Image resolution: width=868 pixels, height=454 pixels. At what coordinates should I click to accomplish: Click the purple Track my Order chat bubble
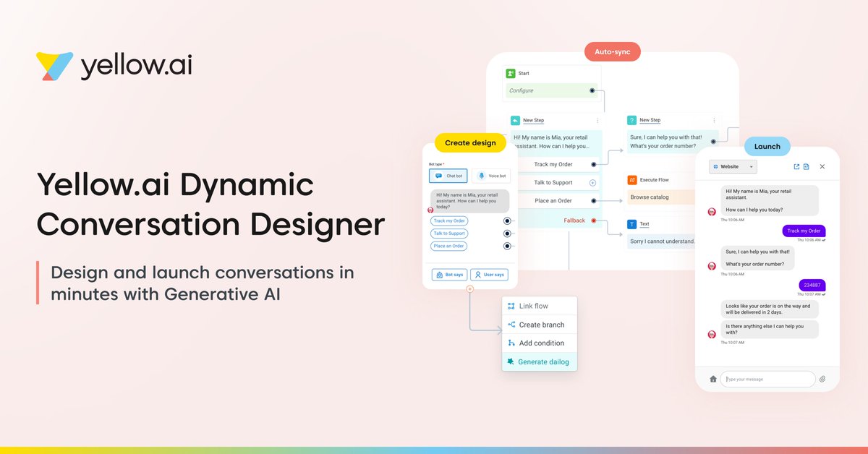coord(804,231)
